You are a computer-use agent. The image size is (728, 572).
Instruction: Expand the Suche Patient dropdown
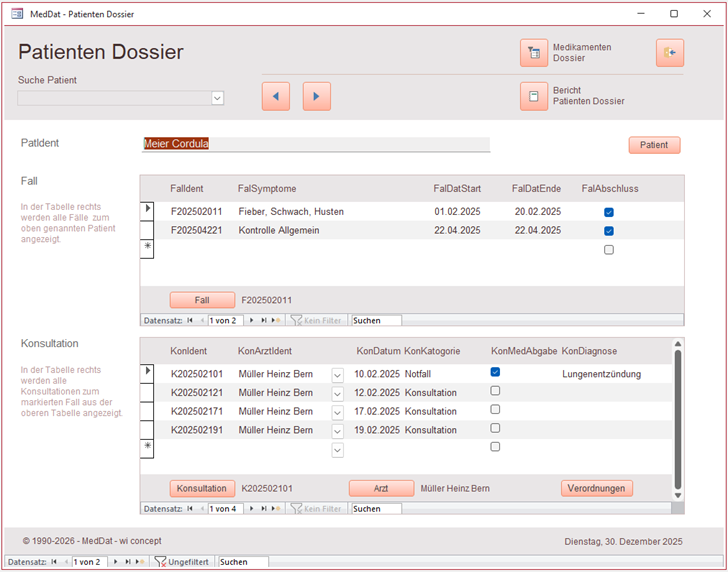pyautogui.click(x=217, y=98)
